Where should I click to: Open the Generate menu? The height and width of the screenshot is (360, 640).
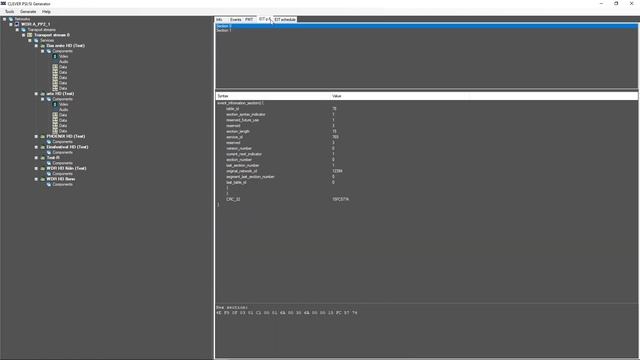point(28,11)
